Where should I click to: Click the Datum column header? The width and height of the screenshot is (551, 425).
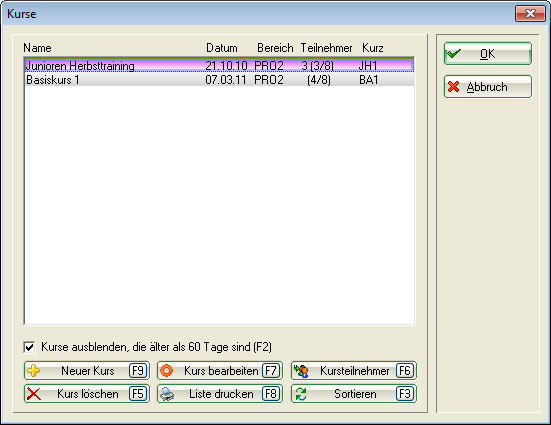coord(222,48)
